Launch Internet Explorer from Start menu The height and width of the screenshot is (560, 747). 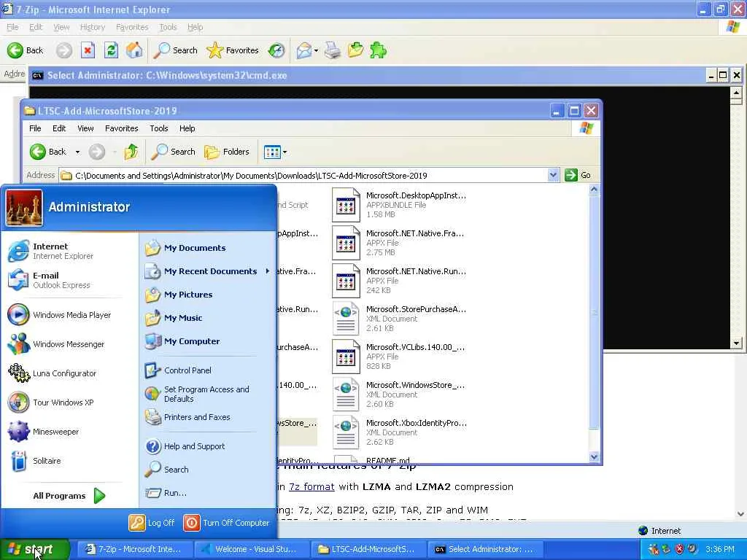click(69, 251)
